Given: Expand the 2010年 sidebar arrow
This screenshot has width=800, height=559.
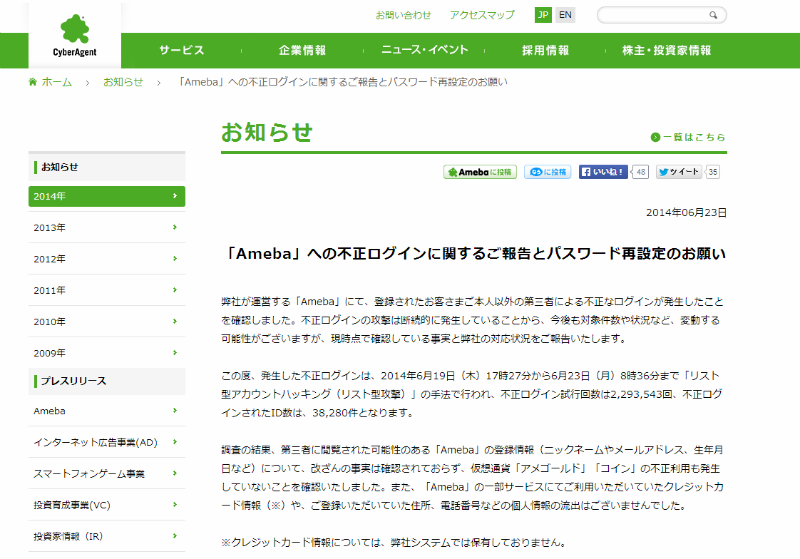Looking at the screenshot, I should click(175, 321).
